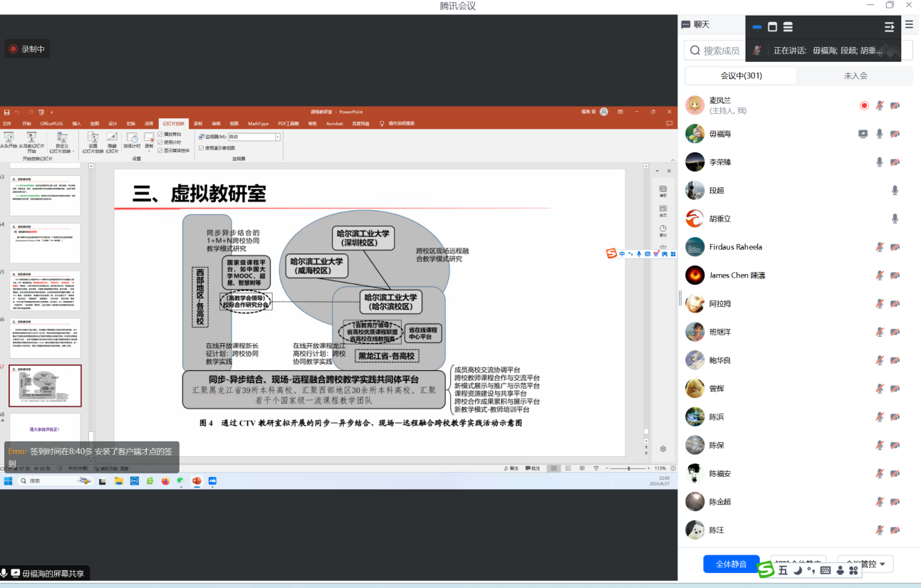This screenshot has width=921, height=588.
Task: Click the hamburger menu icon in member panel
Action: 909,24
